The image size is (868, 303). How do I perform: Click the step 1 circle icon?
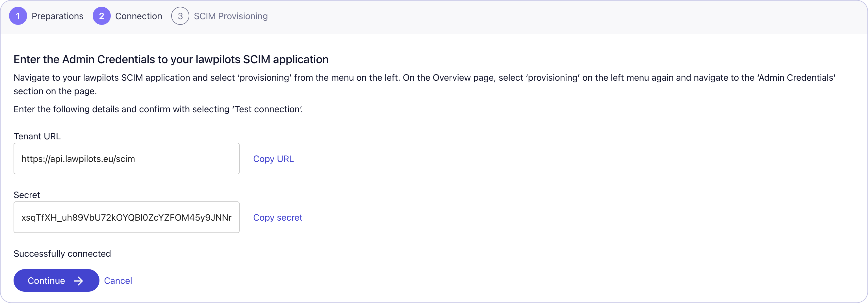(x=18, y=16)
